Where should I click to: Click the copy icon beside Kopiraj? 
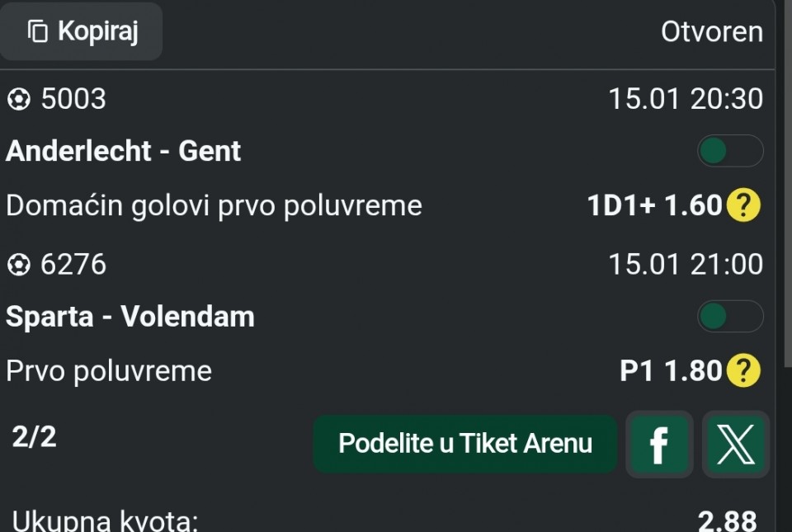click(38, 32)
